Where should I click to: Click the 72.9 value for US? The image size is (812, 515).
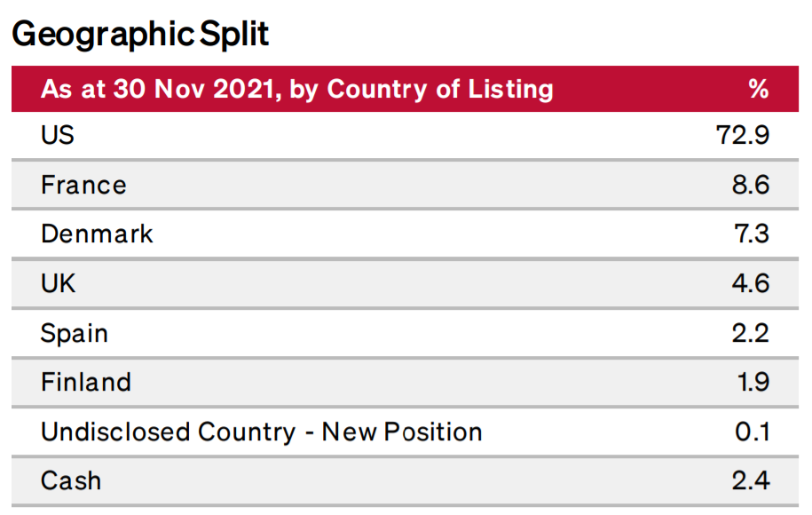(742, 135)
